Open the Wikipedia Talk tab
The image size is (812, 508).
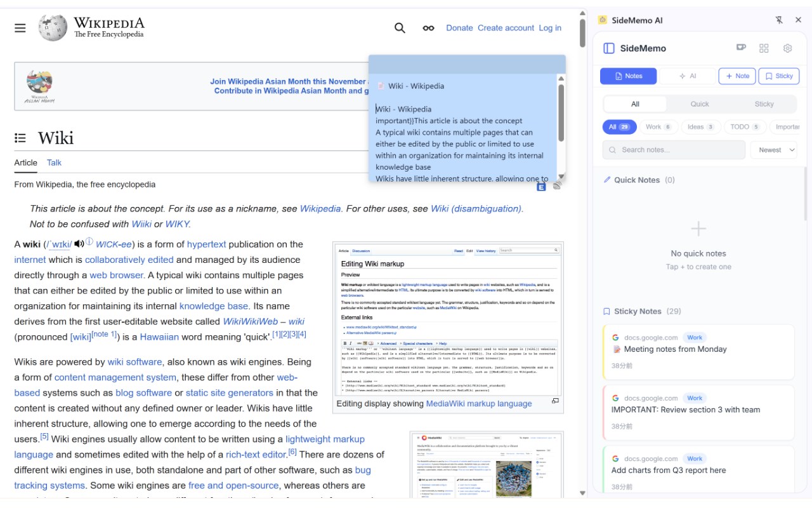pos(54,163)
